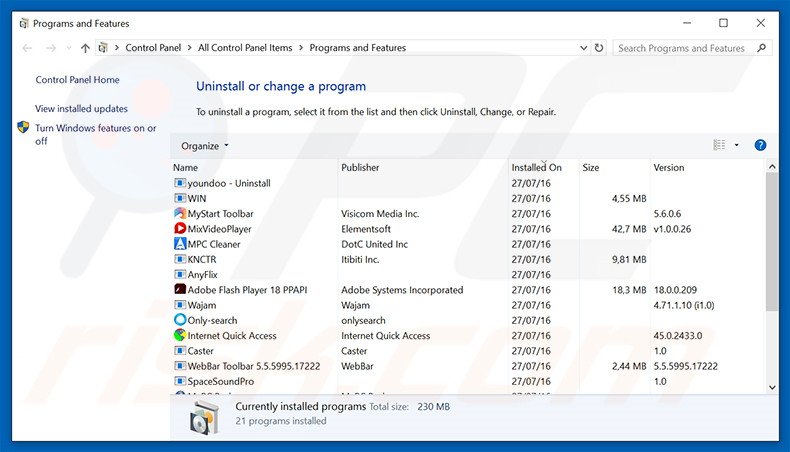Select the Internet Quick Access program name
The height and width of the screenshot is (452, 790).
[232, 336]
